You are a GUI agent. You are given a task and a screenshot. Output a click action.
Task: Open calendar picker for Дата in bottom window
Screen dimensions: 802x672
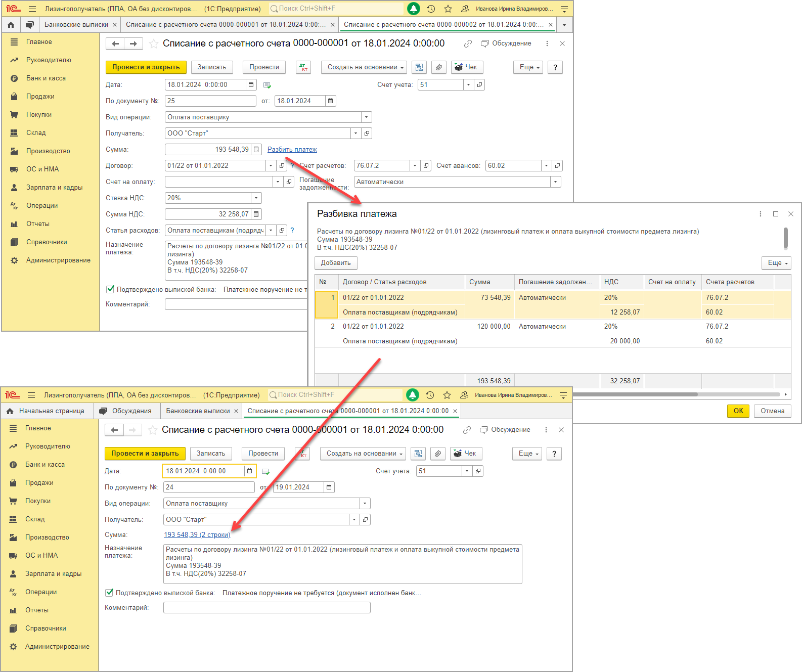pyautogui.click(x=250, y=471)
